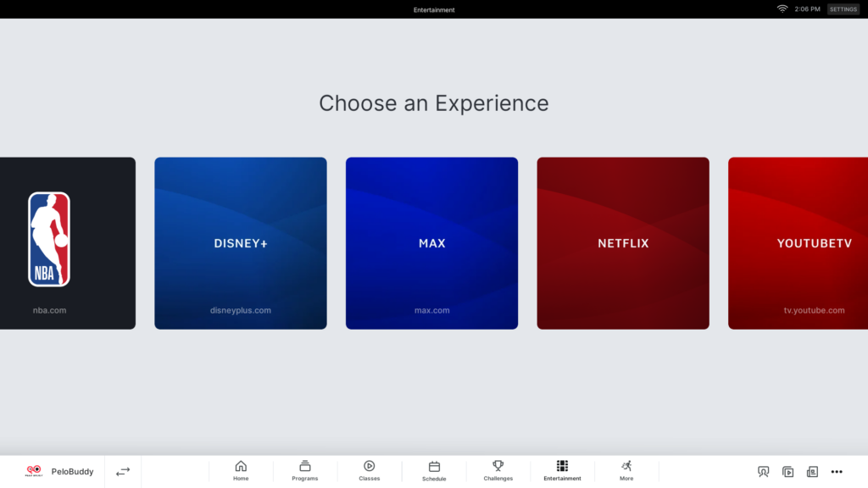Open the More running figure tab
The width and height of the screenshot is (868, 488).
coord(626,471)
